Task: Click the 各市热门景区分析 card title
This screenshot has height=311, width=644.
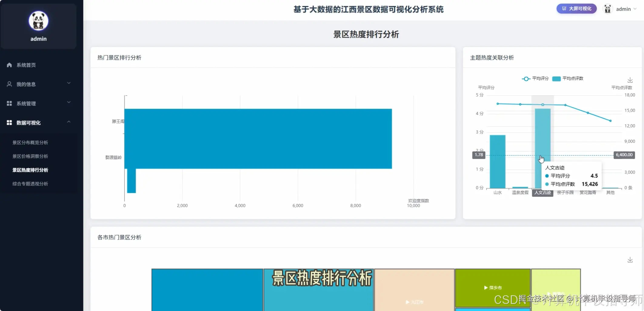Action: point(119,238)
